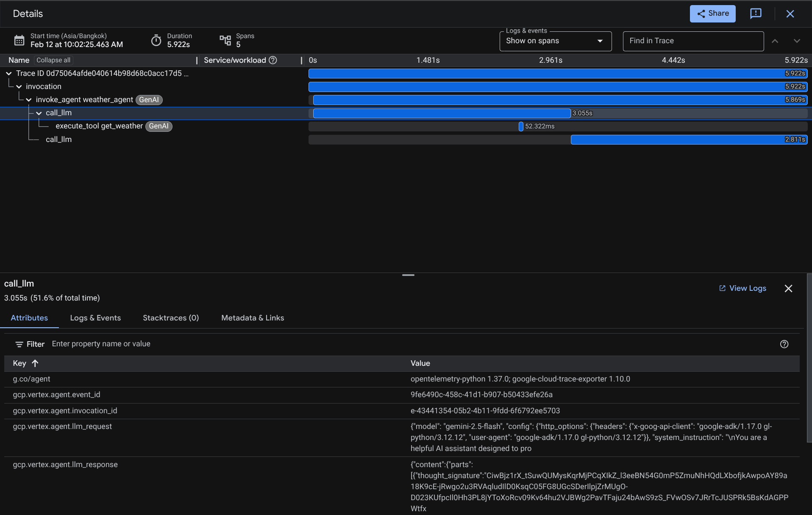Open the Logs & events dropdown
Image resolution: width=812 pixels, height=515 pixels.
tap(555, 41)
